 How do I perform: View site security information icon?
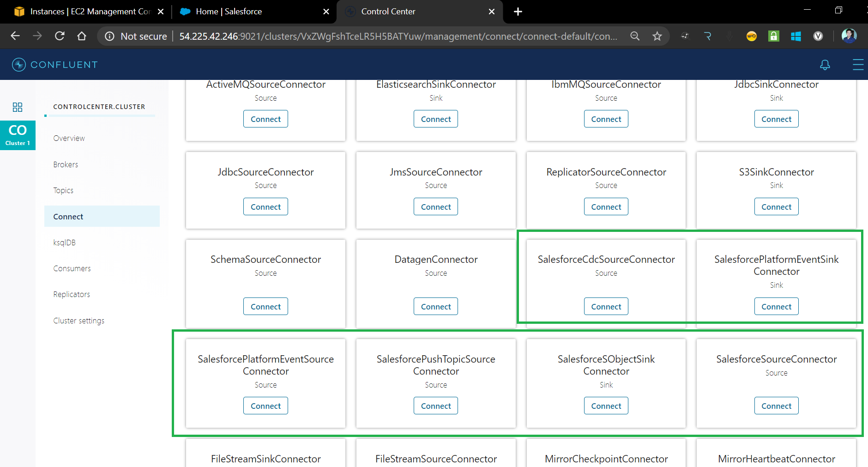[x=109, y=36]
